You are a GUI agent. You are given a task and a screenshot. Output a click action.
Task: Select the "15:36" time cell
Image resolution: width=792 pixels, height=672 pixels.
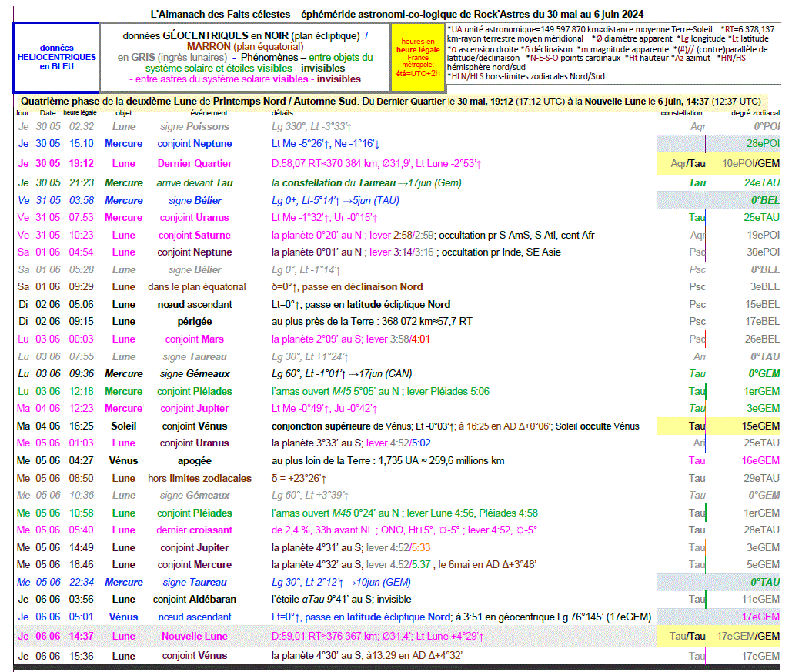coord(82,656)
